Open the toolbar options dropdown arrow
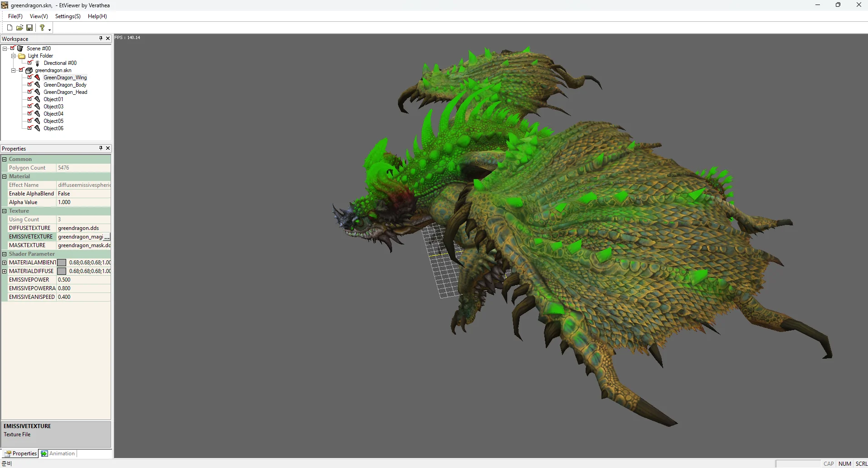The image size is (868, 468). (49, 29)
